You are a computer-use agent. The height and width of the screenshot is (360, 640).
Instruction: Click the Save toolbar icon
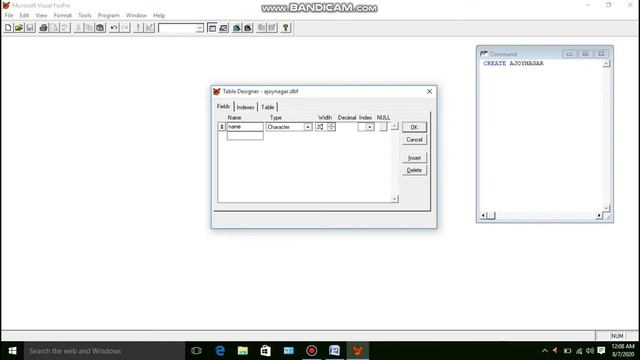point(30,28)
